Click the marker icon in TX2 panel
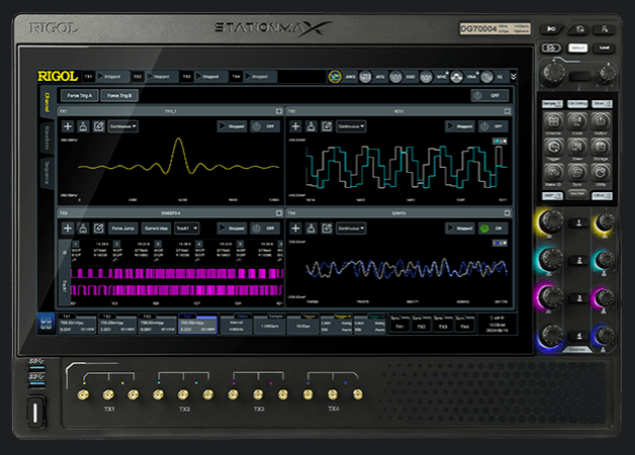635x455 pixels. 311,126
